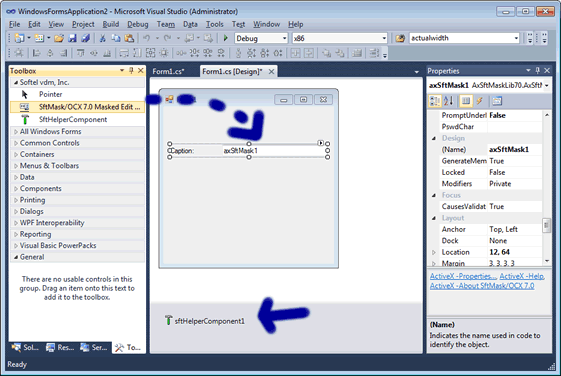Sort properties alphabetically with the A-Z icon
Image resolution: width=561 pixels, height=376 pixels.
click(448, 101)
